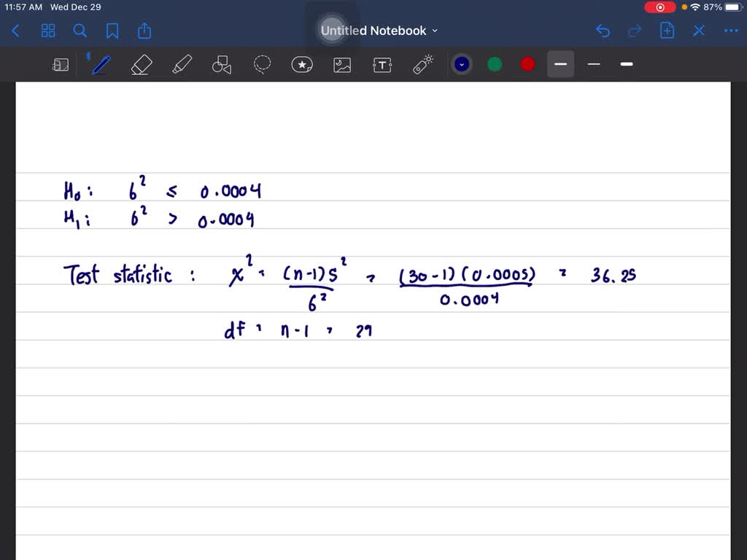Open the three-dot more options menu
This screenshot has width=747, height=560.
point(730,31)
